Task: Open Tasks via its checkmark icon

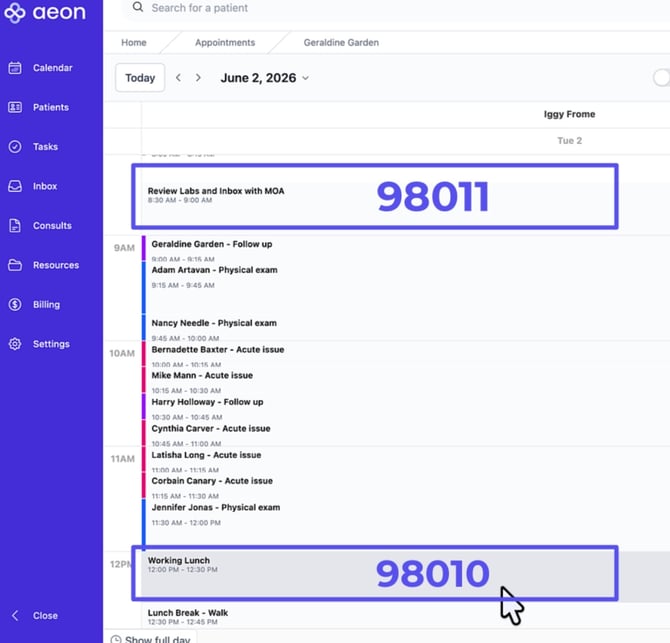Action: (15, 147)
